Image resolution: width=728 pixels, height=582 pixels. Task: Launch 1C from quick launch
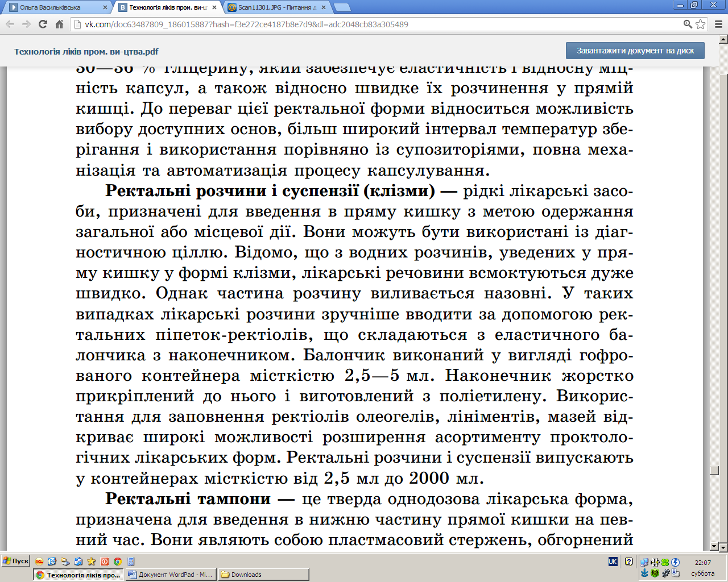pyautogui.click(x=39, y=562)
